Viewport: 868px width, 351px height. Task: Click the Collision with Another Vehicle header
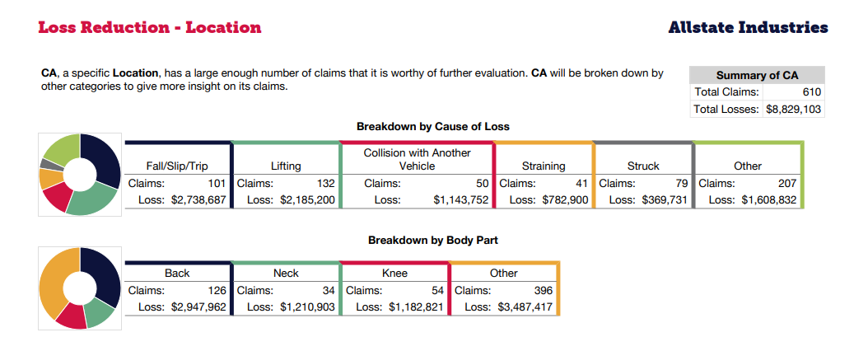pos(417,159)
